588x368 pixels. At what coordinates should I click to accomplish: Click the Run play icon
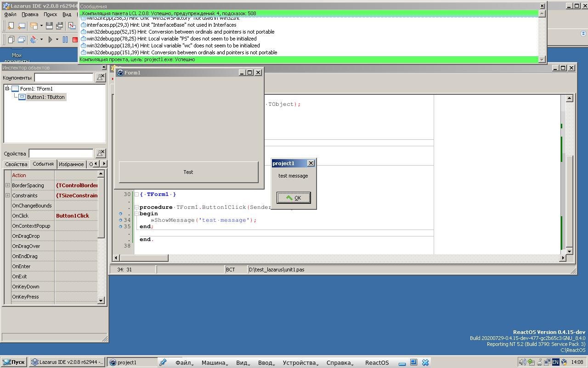click(50, 40)
